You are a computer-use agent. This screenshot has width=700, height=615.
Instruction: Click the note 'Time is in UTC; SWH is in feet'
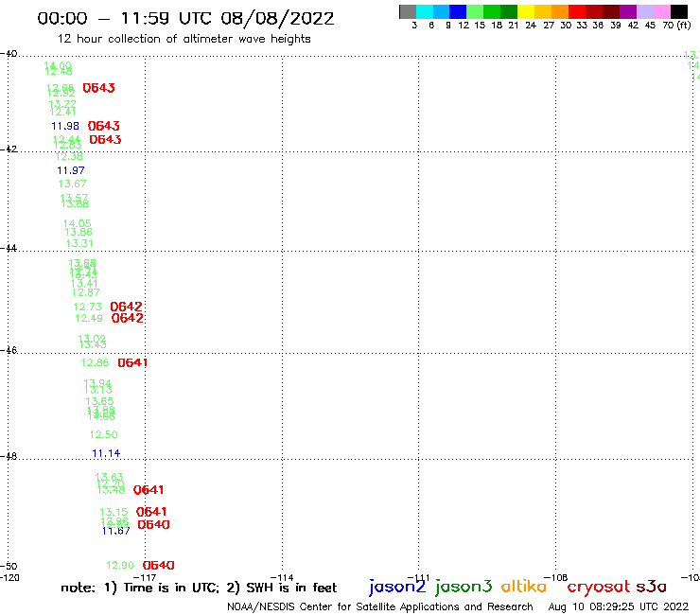tap(199, 588)
